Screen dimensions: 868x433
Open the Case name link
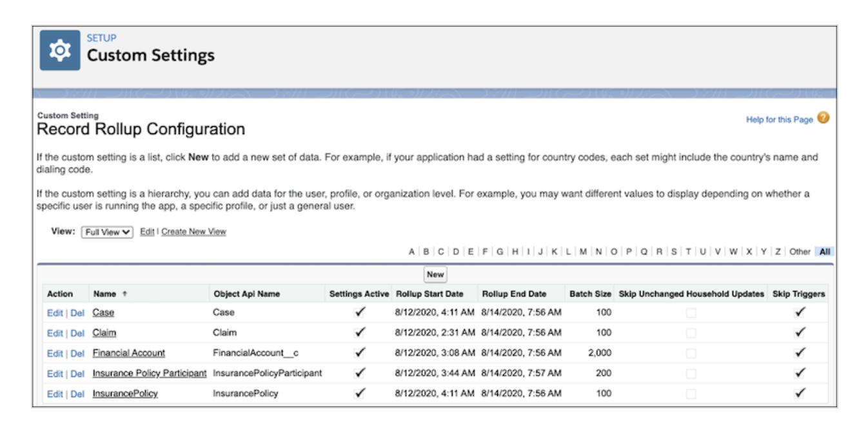103,312
